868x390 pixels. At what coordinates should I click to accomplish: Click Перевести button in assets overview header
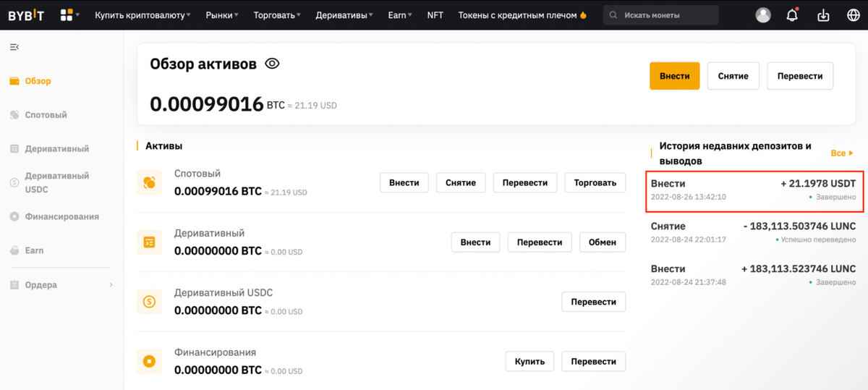[799, 76]
